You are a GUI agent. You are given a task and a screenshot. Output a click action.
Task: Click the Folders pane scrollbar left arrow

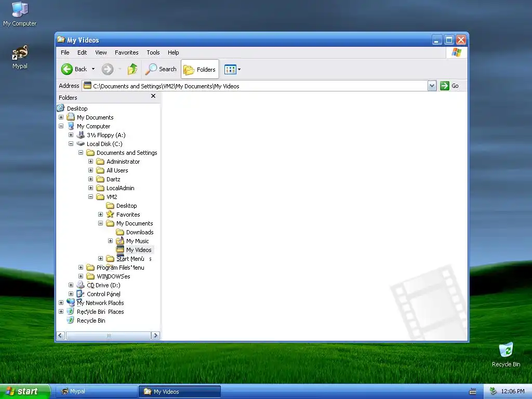tap(61, 336)
